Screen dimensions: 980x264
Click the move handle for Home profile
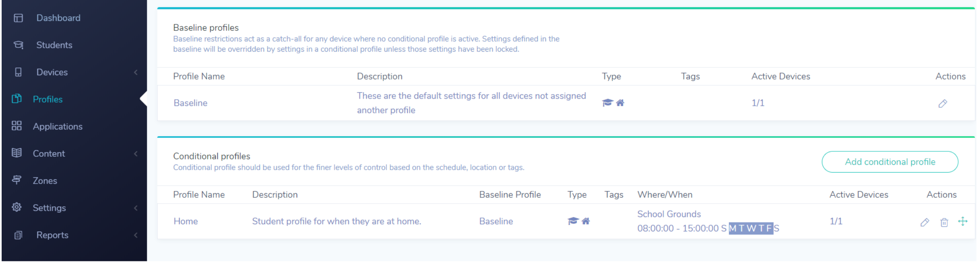(962, 221)
